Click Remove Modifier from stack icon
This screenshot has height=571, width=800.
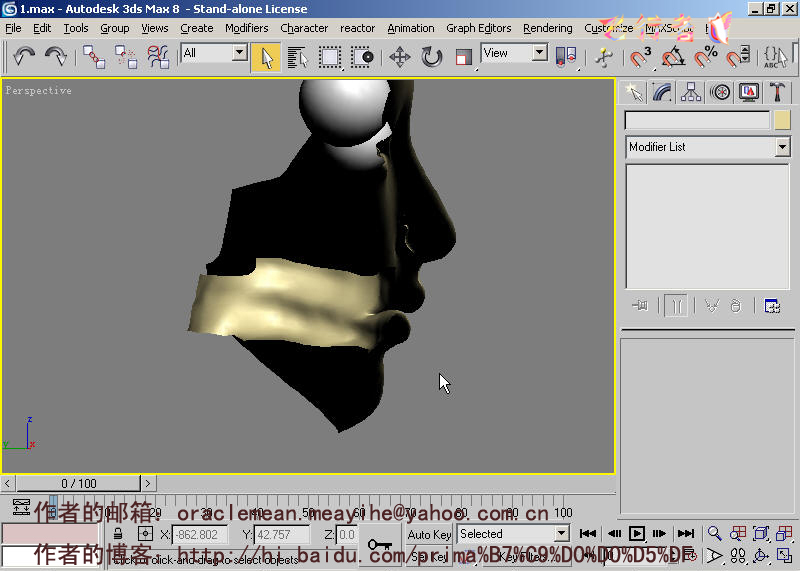[x=735, y=306]
